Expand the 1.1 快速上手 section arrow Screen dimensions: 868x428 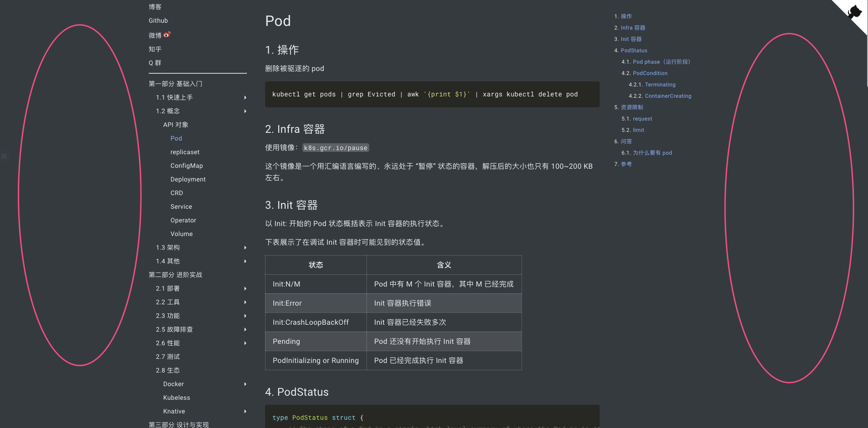click(245, 97)
